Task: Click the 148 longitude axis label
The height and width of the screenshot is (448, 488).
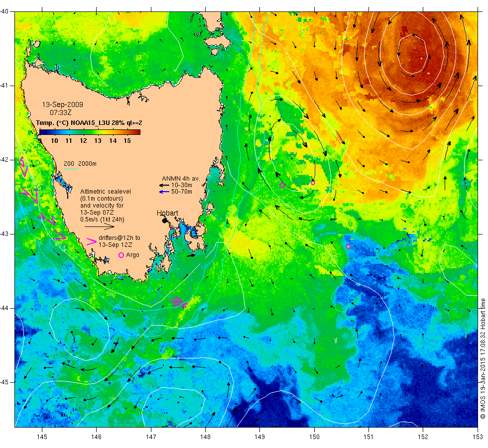Action: coord(205,437)
